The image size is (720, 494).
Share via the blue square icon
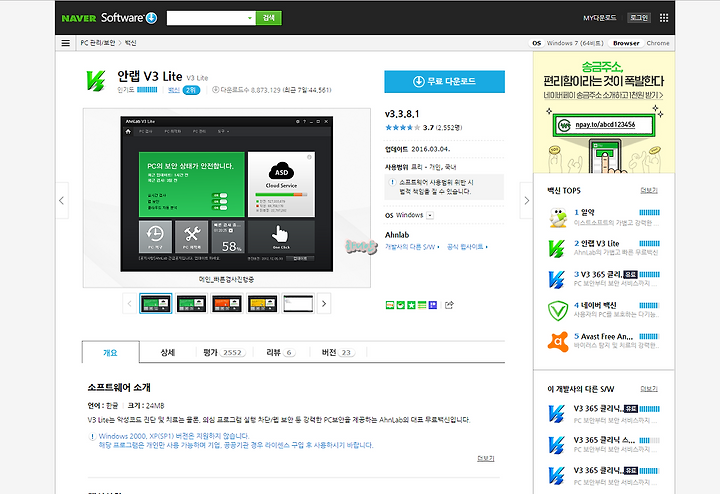pyautogui.click(x=433, y=305)
